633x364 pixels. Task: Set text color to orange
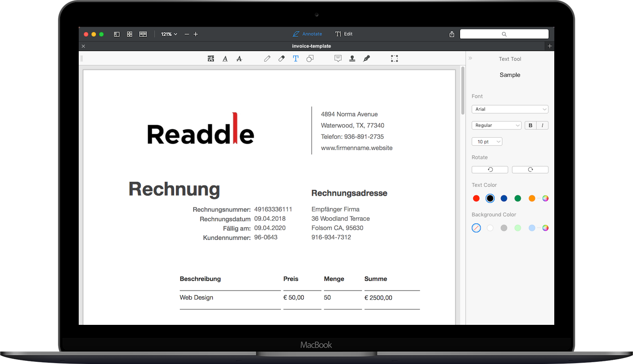532,198
